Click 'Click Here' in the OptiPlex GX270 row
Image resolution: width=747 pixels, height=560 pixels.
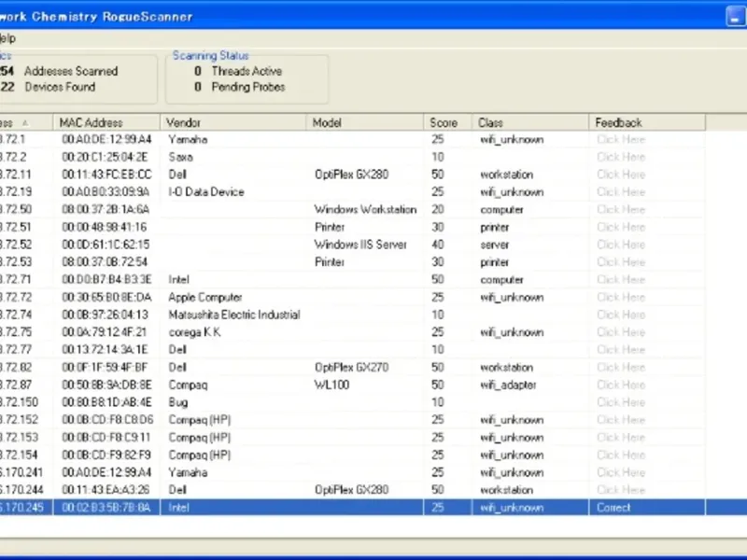(621, 367)
